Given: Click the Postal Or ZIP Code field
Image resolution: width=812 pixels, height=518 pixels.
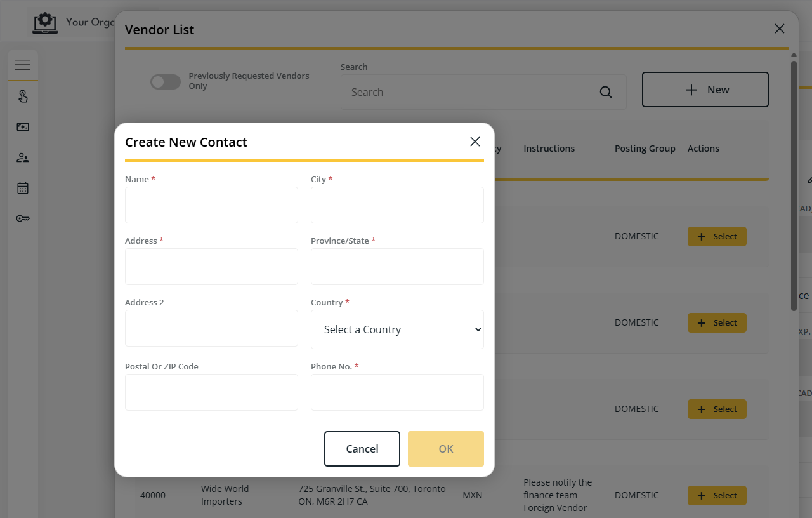Looking at the screenshot, I should (x=211, y=392).
